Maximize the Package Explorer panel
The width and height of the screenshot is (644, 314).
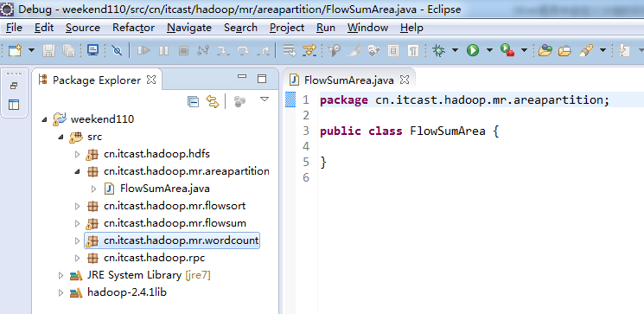[262, 79]
